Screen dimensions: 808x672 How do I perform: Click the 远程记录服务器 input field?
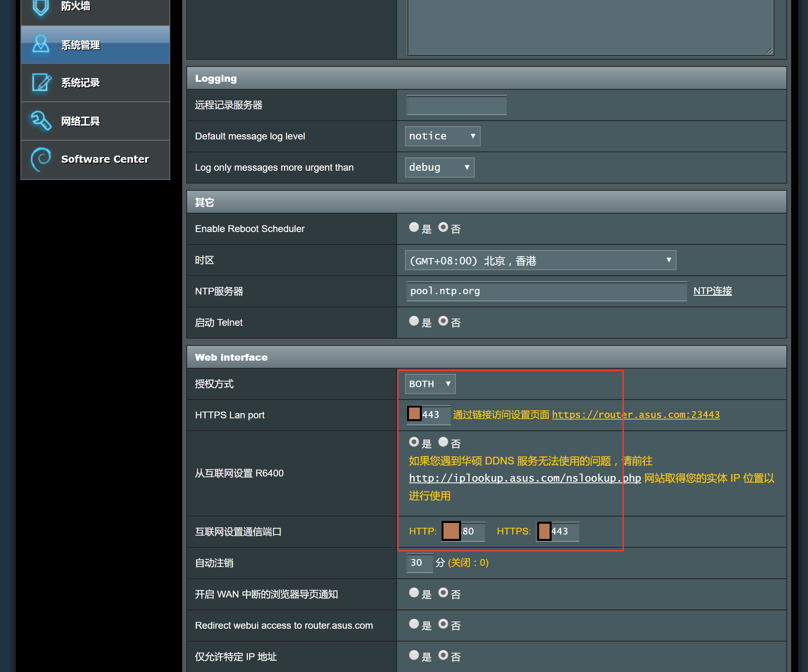pos(456,105)
